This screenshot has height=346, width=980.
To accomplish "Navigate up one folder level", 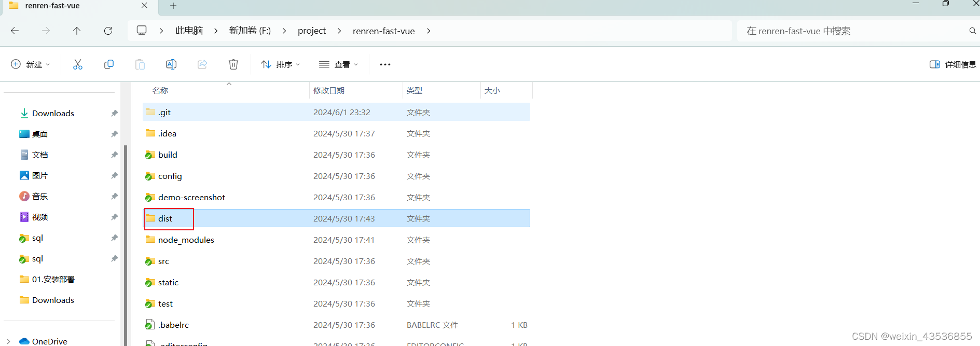I will [77, 31].
